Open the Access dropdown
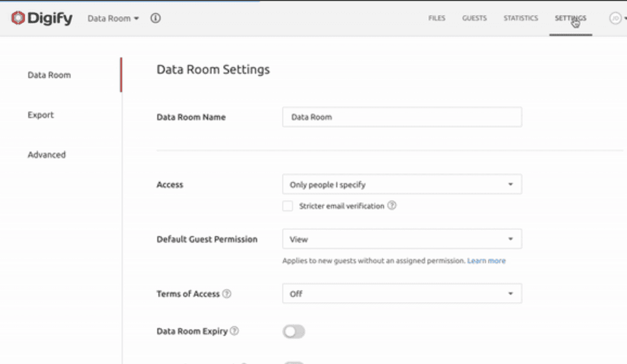Image resolution: width=627 pixels, height=364 pixels. [402, 185]
